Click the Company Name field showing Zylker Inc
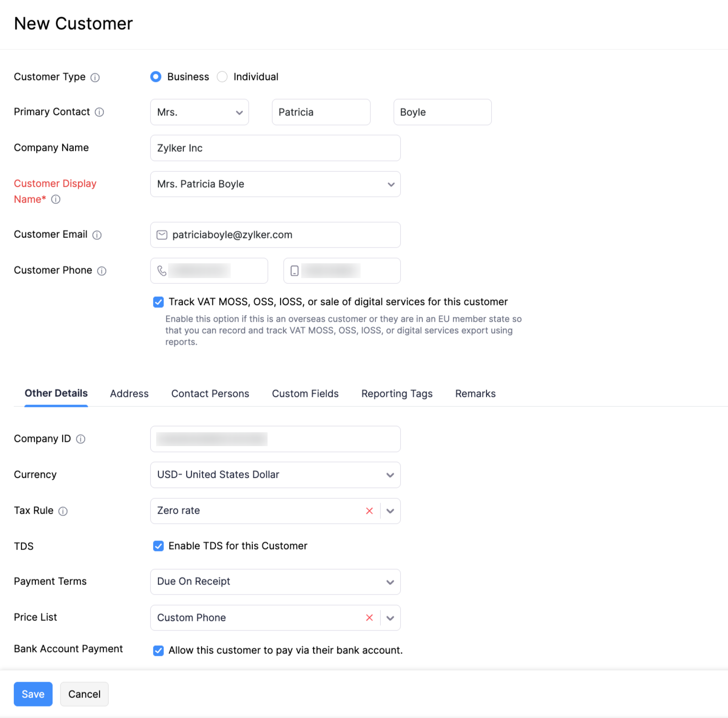 point(275,148)
